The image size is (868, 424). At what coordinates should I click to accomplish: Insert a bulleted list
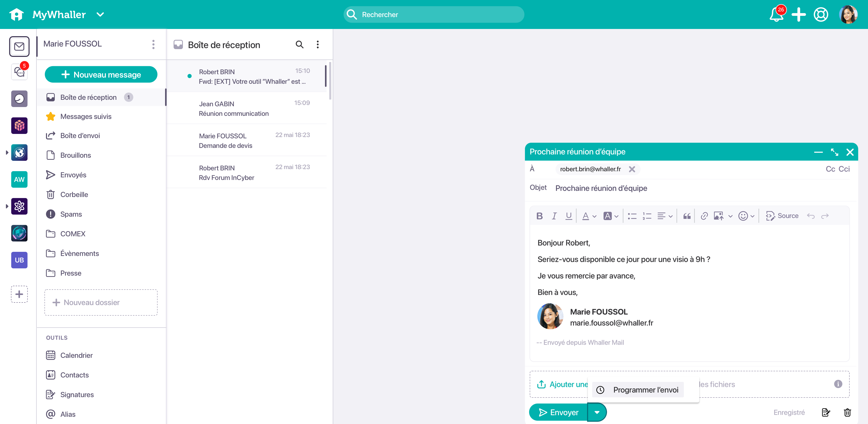632,216
